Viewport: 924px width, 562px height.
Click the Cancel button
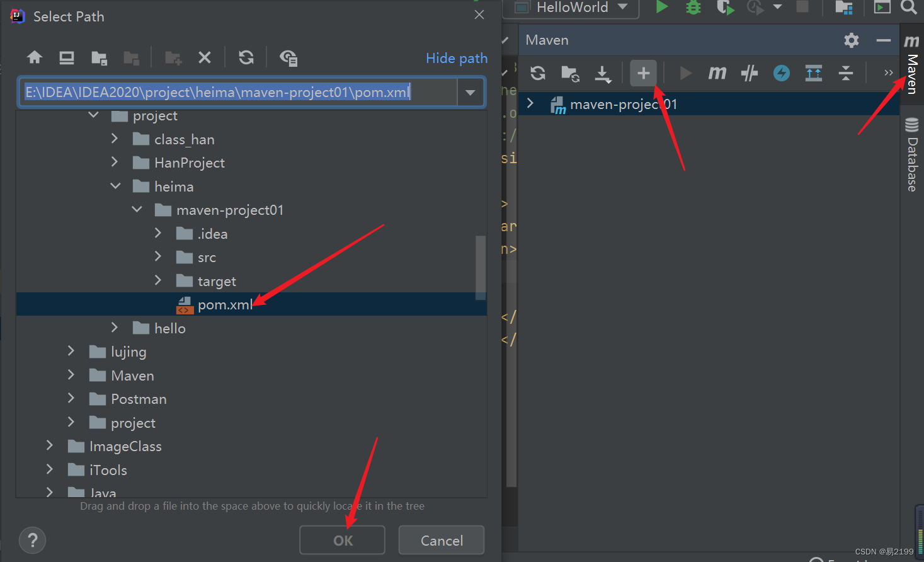point(442,541)
